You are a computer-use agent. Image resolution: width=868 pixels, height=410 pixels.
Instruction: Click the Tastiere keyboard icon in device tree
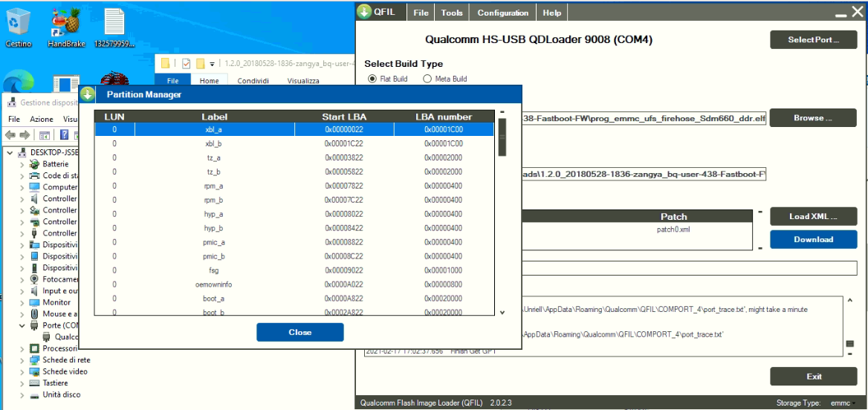tap(34, 383)
